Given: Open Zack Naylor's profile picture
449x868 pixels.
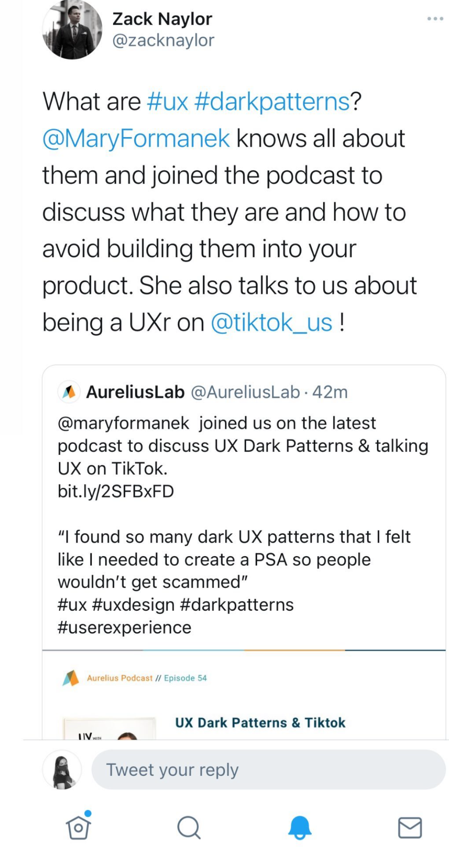Looking at the screenshot, I should click(x=72, y=30).
